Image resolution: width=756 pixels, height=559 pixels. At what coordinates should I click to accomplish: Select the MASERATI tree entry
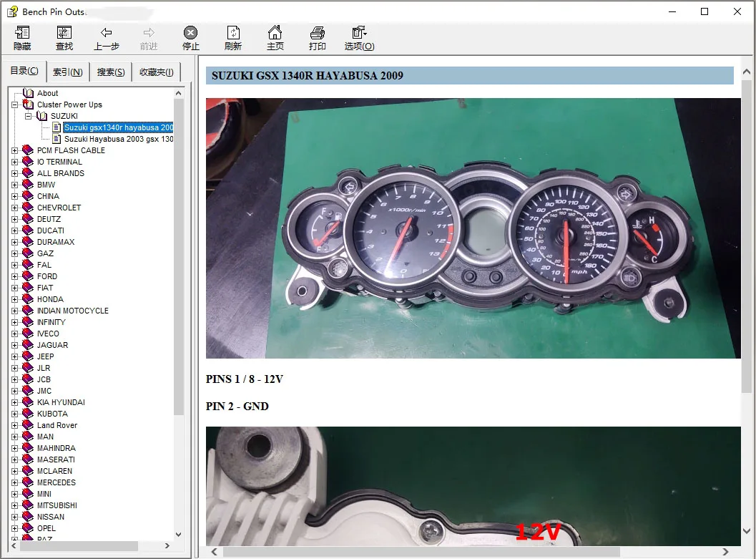tap(56, 460)
